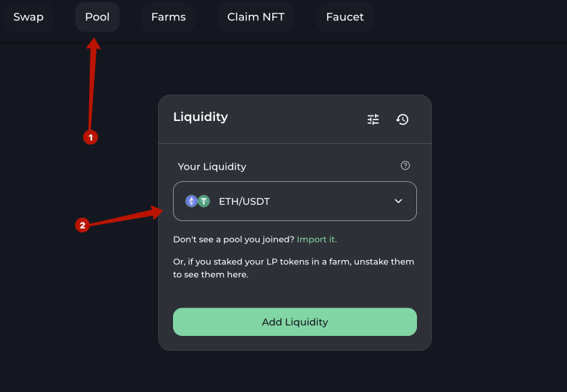Switch to the Swap tab
This screenshot has height=392, width=567.
(28, 17)
